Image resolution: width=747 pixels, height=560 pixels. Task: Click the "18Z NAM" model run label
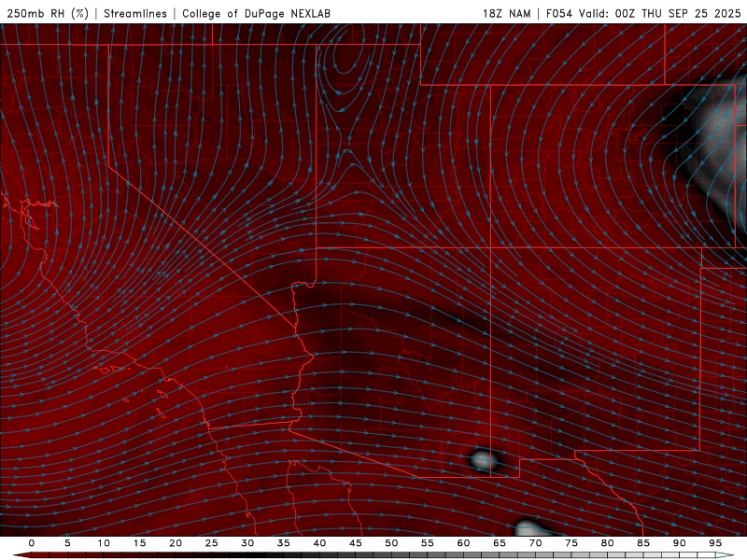point(506,13)
